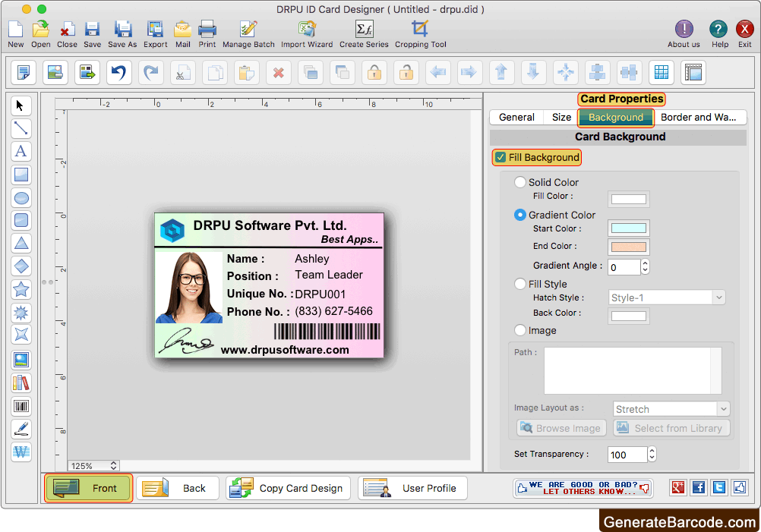Select the Text tool letter A

pyautogui.click(x=21, y=151)
